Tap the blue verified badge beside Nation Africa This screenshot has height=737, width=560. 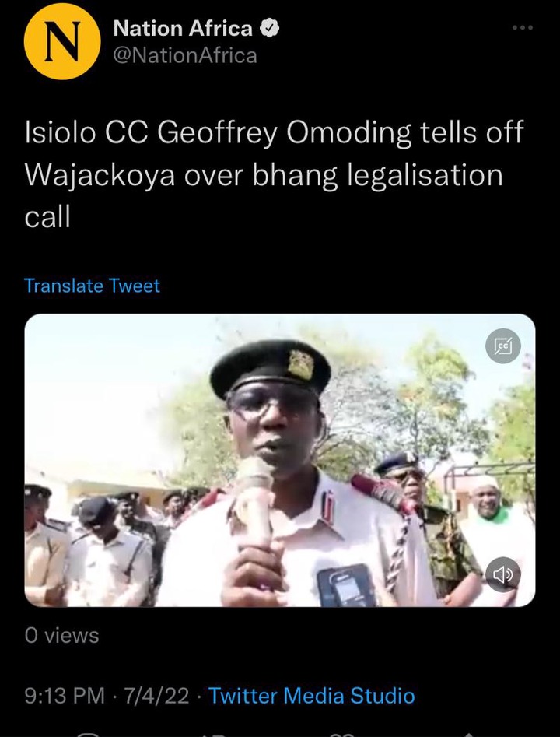point(270,29)
